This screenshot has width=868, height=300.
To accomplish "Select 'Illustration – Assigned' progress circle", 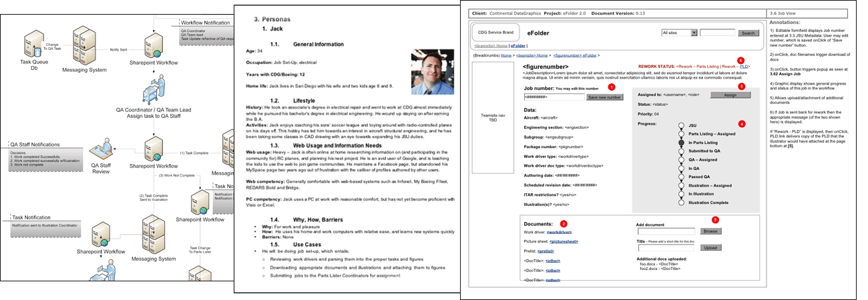I will click(x=680, y=187).
